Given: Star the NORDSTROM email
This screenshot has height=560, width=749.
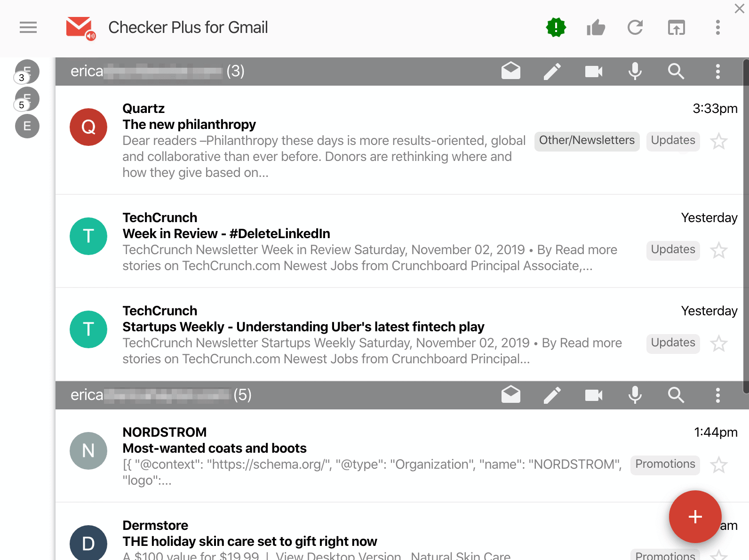Looking at the screenshot, I should [x=719, y=465].
